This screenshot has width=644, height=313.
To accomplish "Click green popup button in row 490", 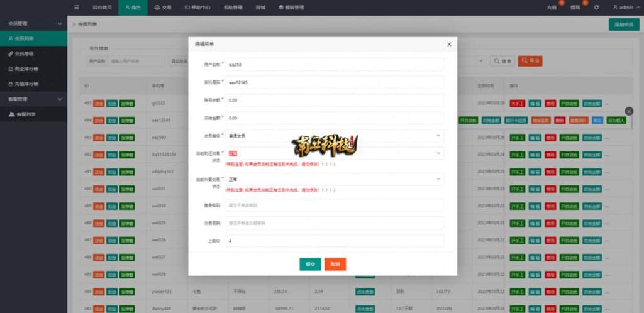I will click(127, 189).
